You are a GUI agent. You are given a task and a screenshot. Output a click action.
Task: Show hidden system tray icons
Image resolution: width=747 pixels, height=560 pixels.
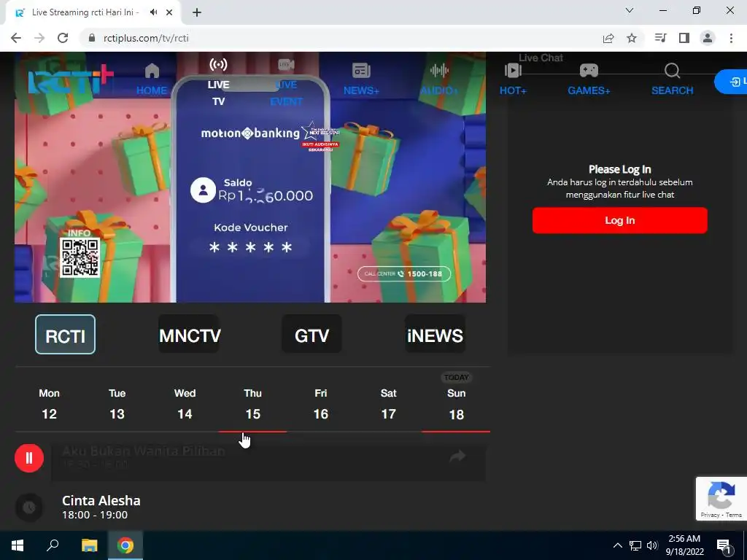click(x=617, y=545)
